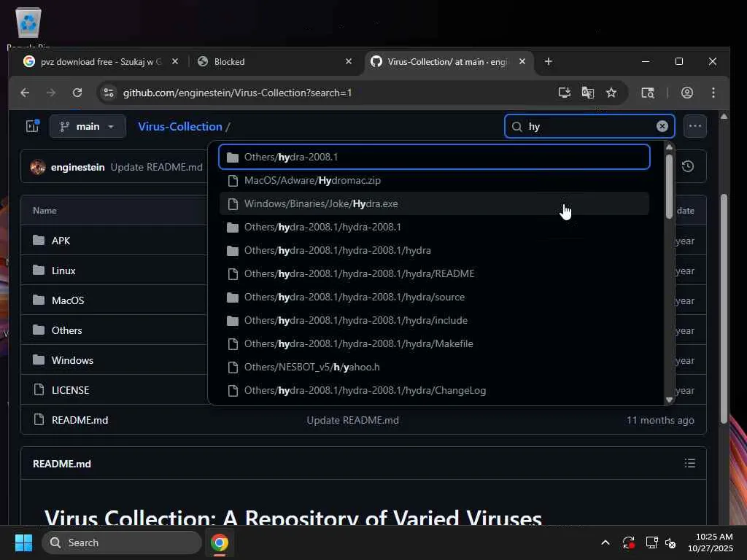Reload the GitHub page

[x=77, y=93]
